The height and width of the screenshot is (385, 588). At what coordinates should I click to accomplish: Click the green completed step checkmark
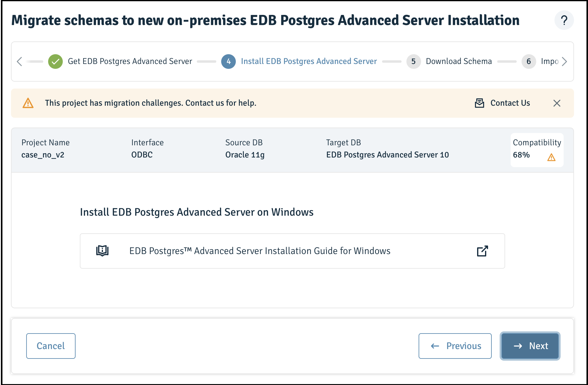click(x=55, y=62)
